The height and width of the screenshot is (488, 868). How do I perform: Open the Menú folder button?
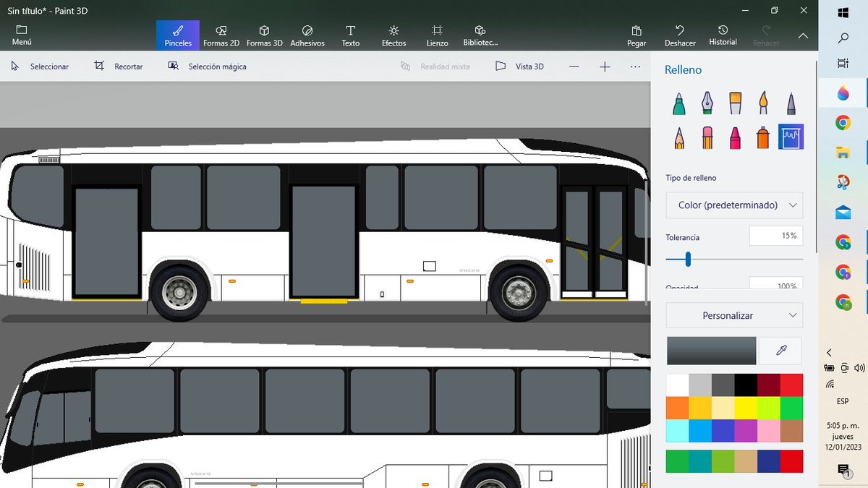22,35
